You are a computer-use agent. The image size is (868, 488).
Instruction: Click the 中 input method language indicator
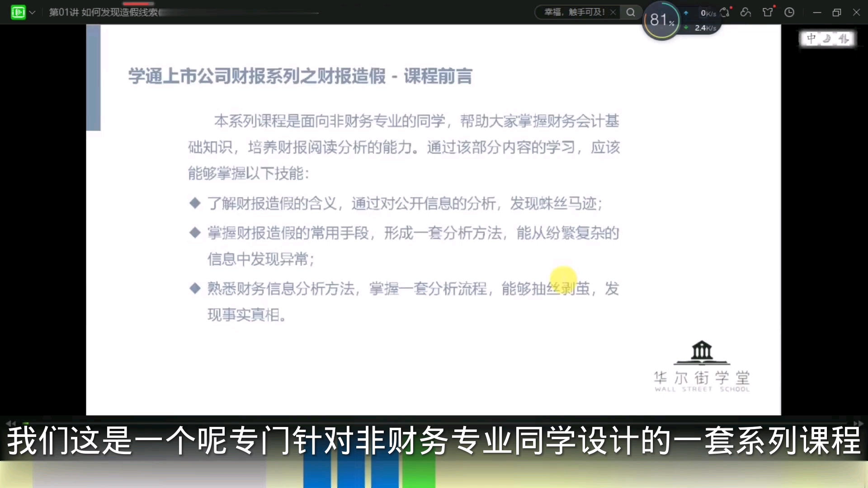click(811, 39)
